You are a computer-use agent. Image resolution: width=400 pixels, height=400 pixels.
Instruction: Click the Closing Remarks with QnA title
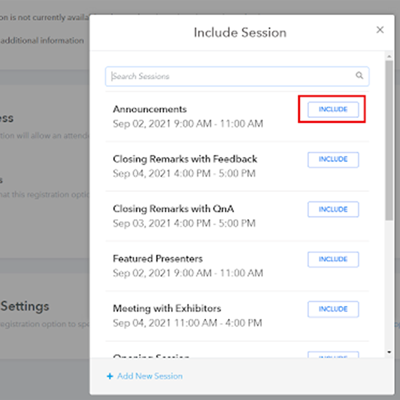pyautogui.click(x=173, y=209)
